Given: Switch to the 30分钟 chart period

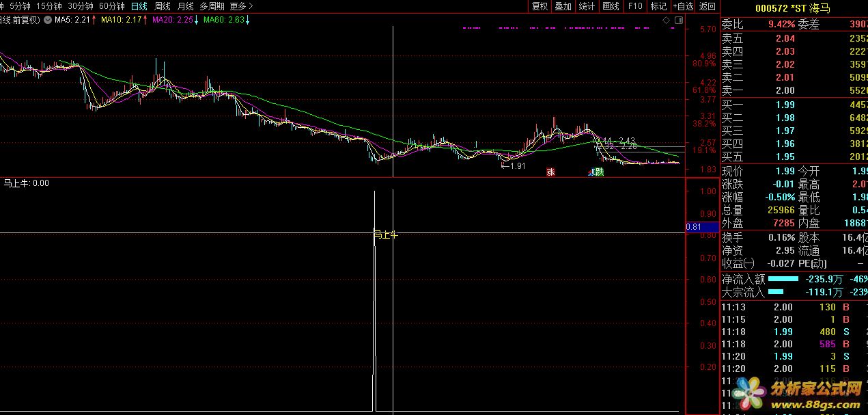Looking at the screenshot, I should coord(81,6).
